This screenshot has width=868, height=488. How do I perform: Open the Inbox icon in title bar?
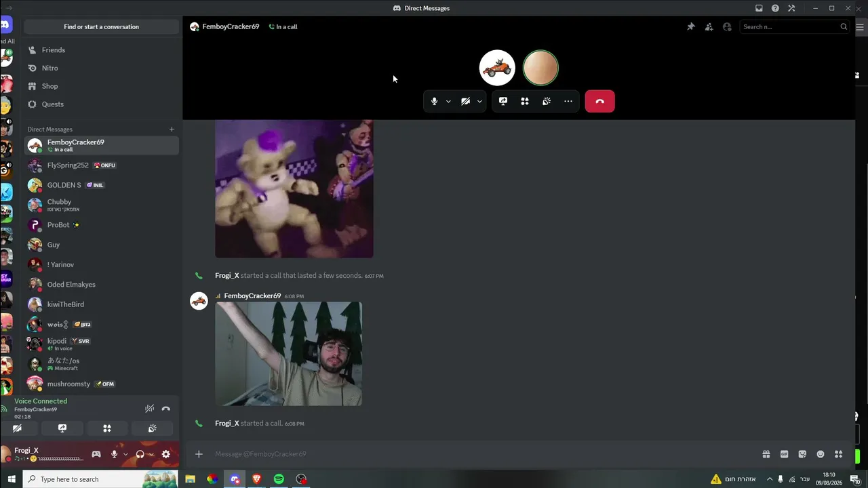[x=759, y=8]
